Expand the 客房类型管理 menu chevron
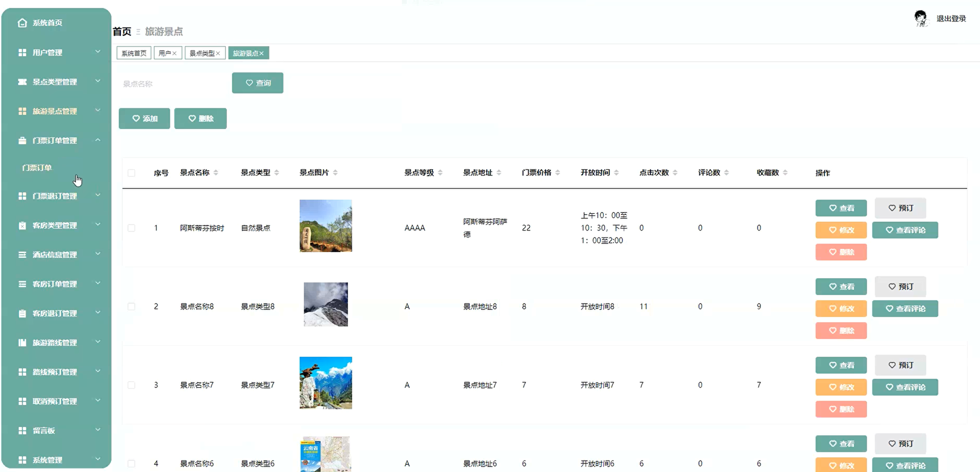This screenshot has width=980, height=472. pyautogui.click(x=98, y=224)
